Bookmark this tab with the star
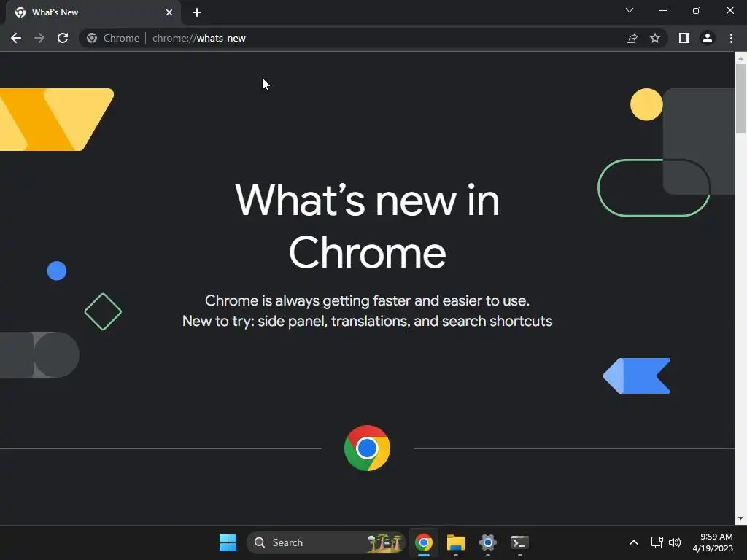 [x=655, y=38]
